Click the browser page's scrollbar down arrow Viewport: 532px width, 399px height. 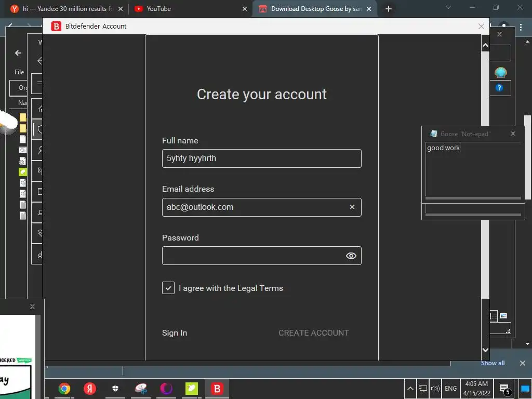coord(528,344)
